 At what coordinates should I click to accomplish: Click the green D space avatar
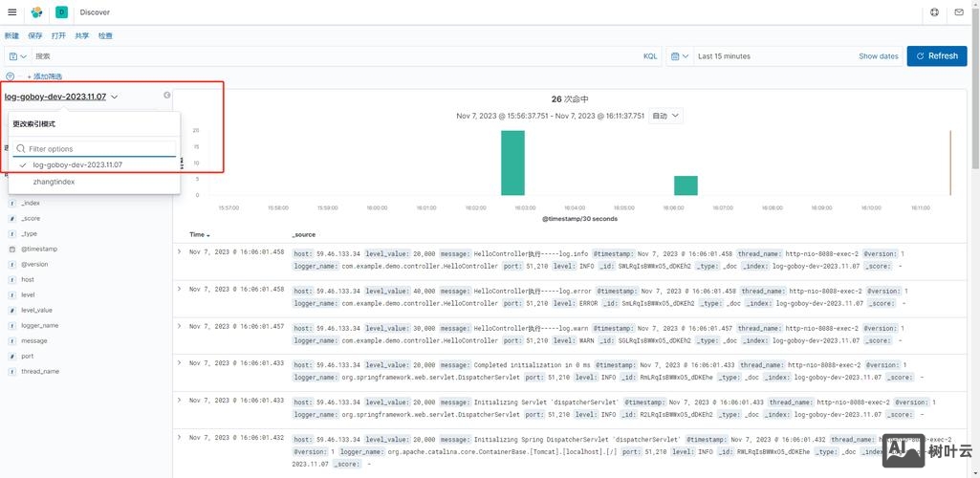pyautogui.click(x=61, y=12)
